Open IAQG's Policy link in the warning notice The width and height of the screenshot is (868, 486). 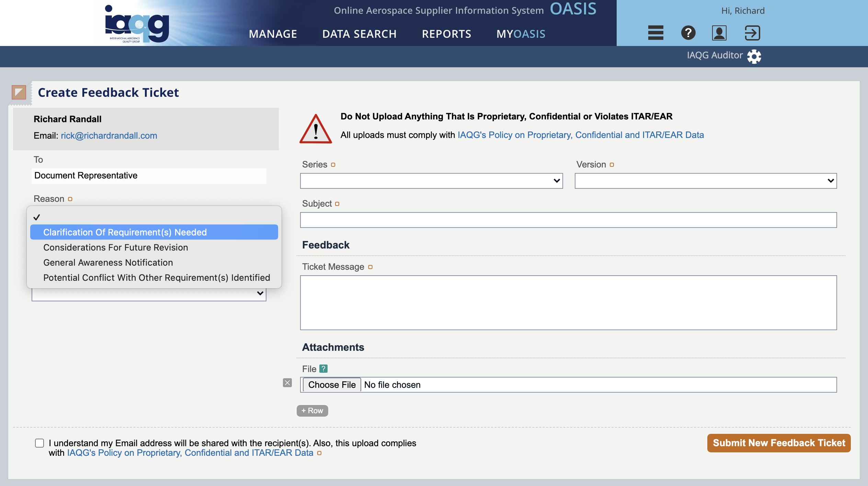[x=581, y=135]
